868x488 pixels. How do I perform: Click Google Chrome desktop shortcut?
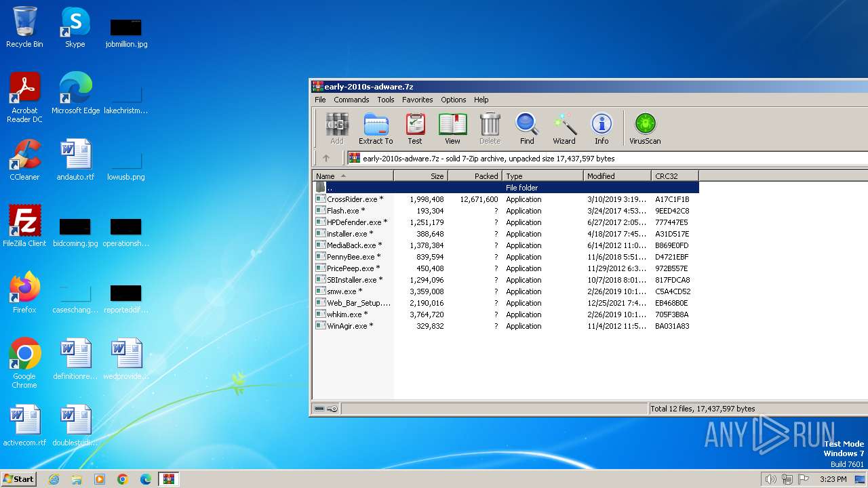click(24, 363)
